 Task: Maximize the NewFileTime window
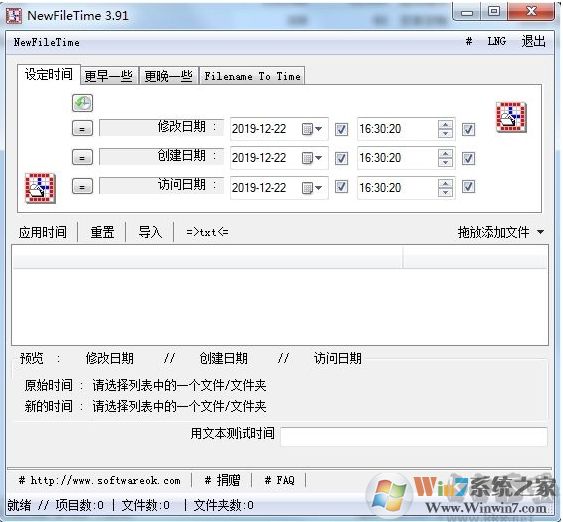pyautogui.click(x=494, y=12)
